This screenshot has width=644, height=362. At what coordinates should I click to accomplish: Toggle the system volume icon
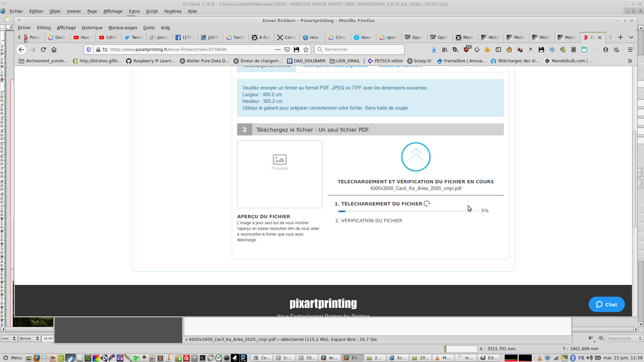point(589,358)
